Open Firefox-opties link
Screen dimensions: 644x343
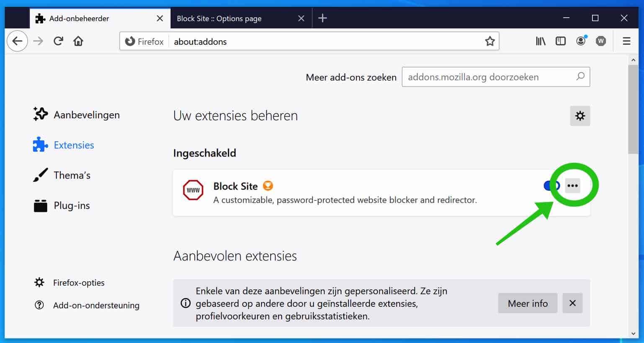[70, 283]
